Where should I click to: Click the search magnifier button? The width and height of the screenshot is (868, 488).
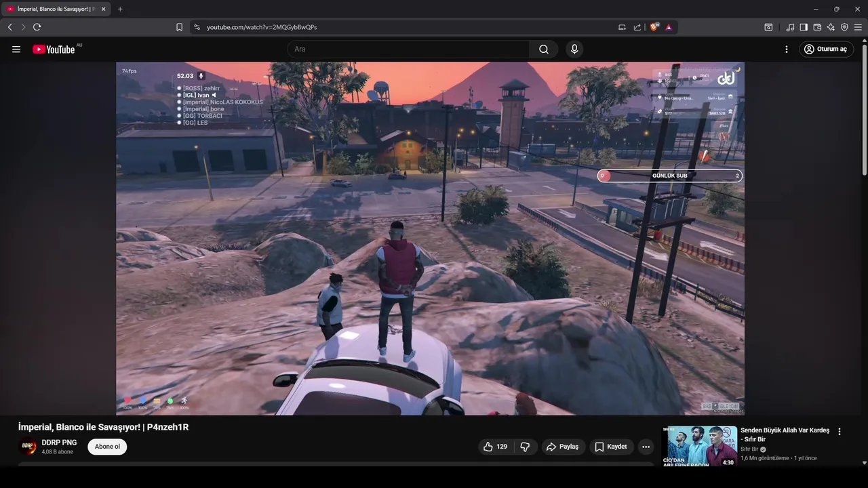544,49
